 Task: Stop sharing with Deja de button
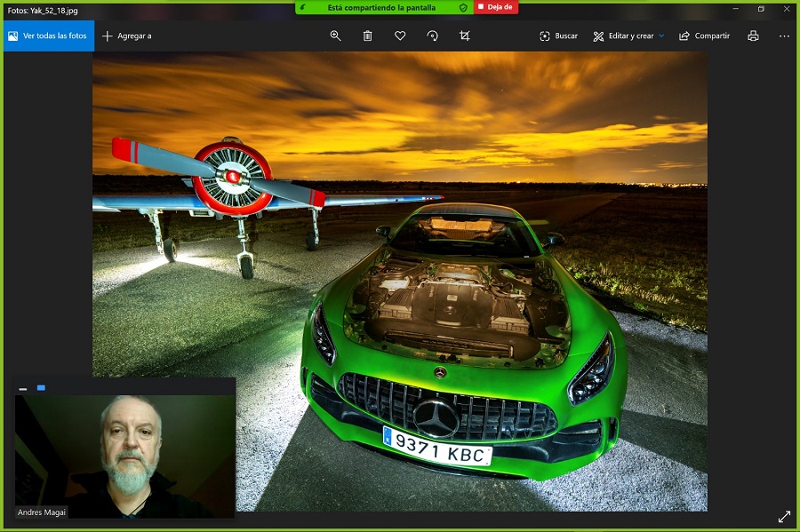496,7
